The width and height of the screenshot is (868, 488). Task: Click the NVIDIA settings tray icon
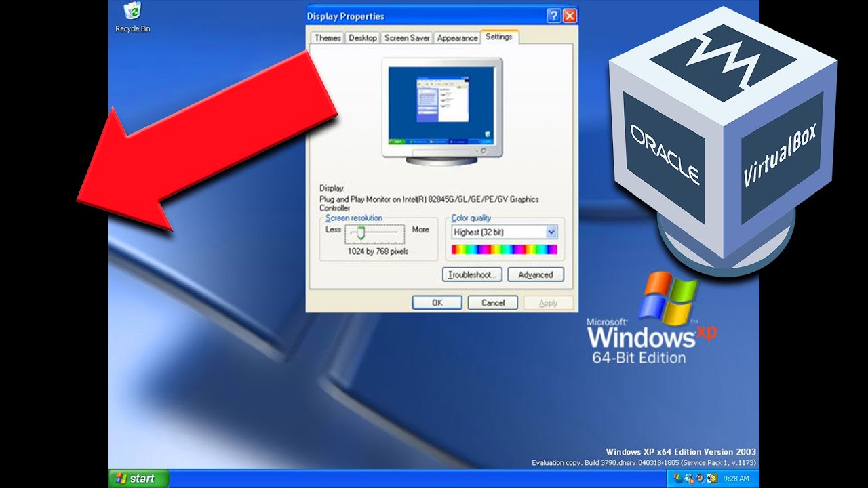(x=712, y=479)
